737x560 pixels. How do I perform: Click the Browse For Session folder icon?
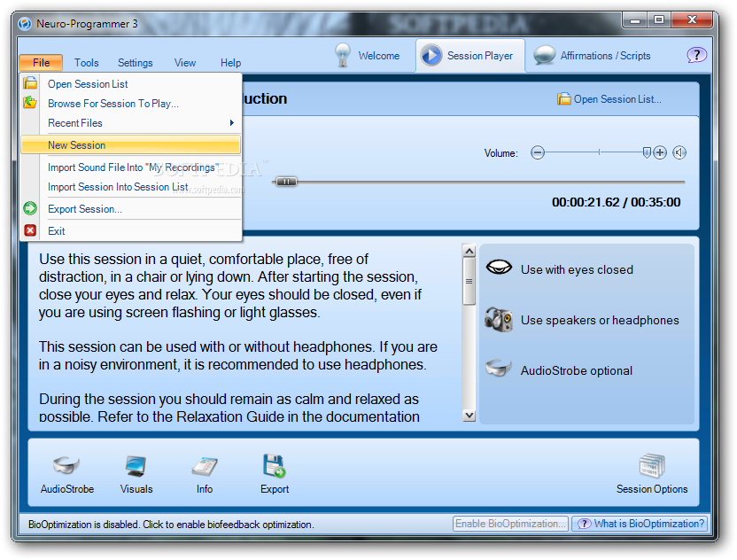tap(30, 102)
